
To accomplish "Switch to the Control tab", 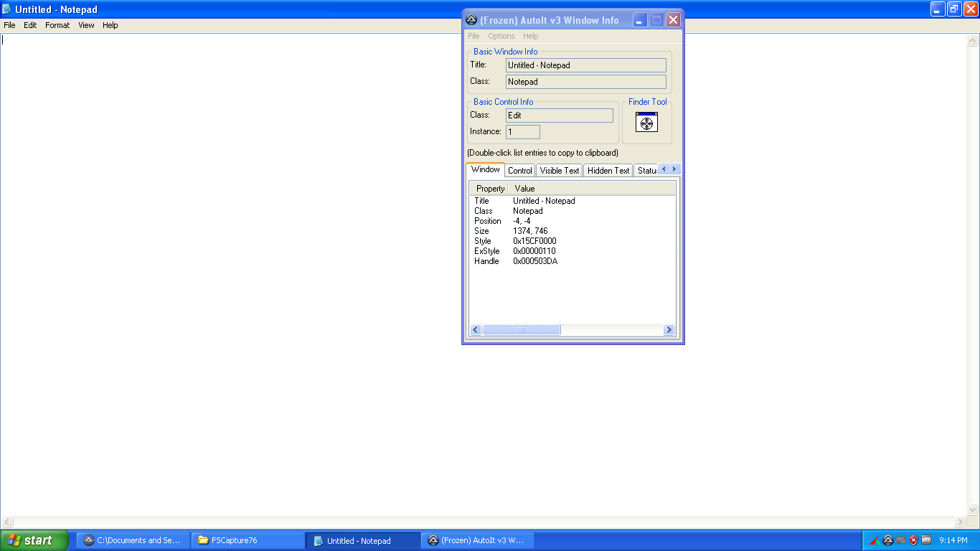I will pyautogui.click(x=519, y=170).
